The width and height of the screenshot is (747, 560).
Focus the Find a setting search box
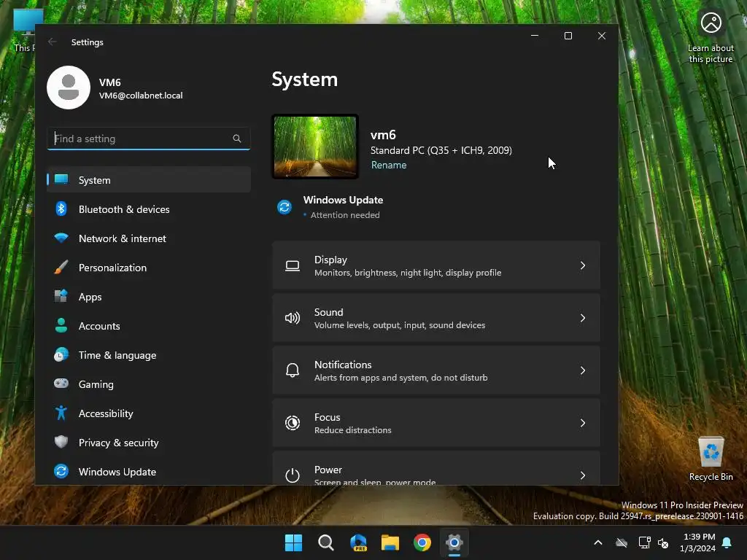click(x=149, y=139)
